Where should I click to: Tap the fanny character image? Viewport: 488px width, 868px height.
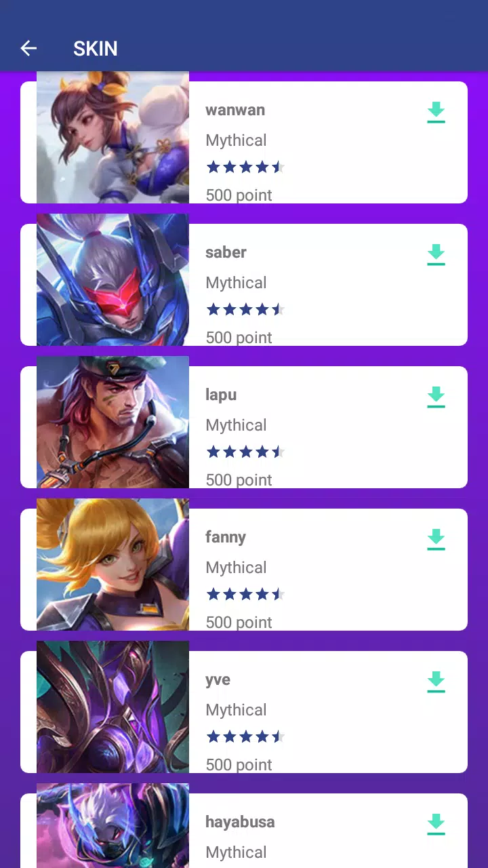click(113, 565)
